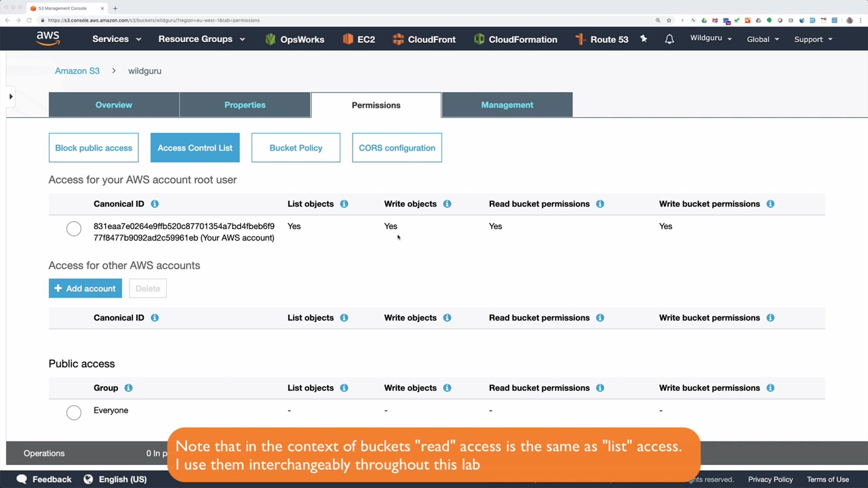Viewport: 868px width, 488px height.
Task: Expand the left navigation side panel
Action: (x=11, y=97)
